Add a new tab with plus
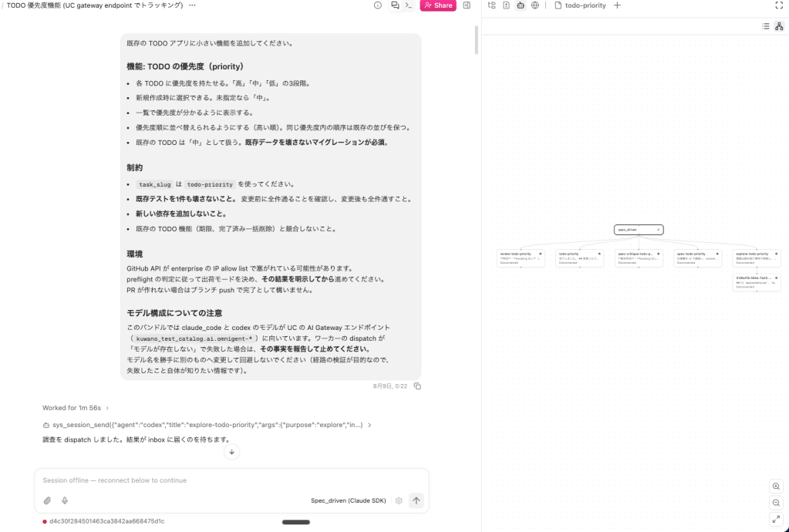This screenshot has width=789, height=532. tap(618, 5)
